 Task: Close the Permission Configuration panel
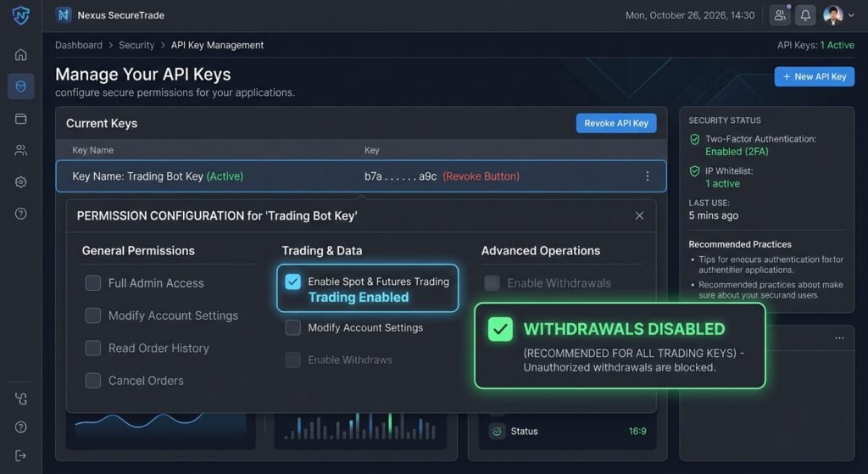point(639,215)
